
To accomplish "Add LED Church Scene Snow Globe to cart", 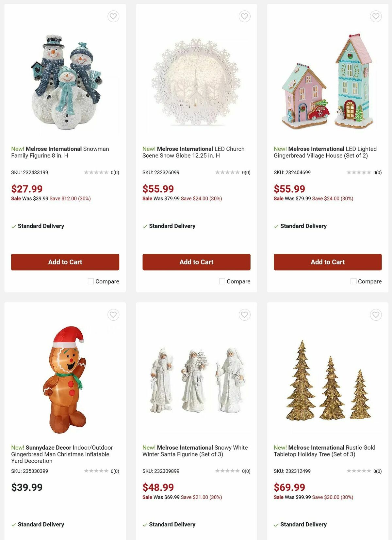I will point(196,262).
